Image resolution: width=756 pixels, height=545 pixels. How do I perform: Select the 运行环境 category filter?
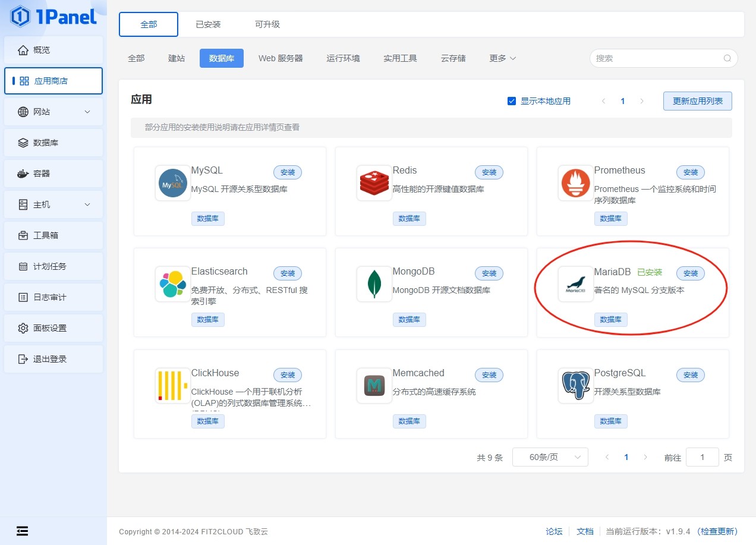pyautogui.click(x=343, y=58)
